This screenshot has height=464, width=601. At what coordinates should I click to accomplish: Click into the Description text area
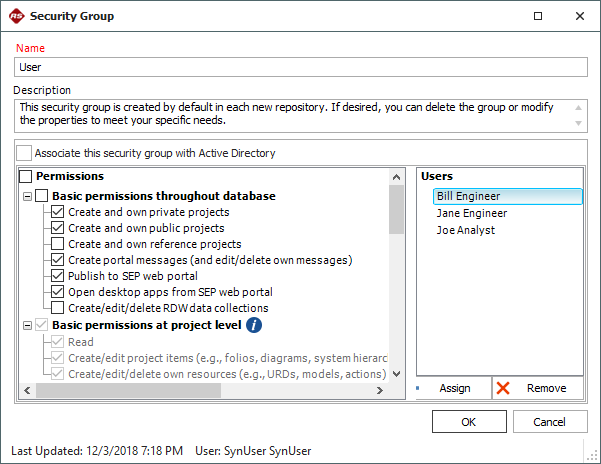pos(290,113)
